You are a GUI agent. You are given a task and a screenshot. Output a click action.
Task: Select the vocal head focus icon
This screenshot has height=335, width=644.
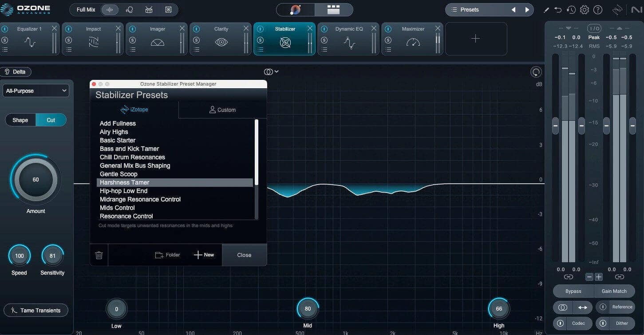click(130, 9)
